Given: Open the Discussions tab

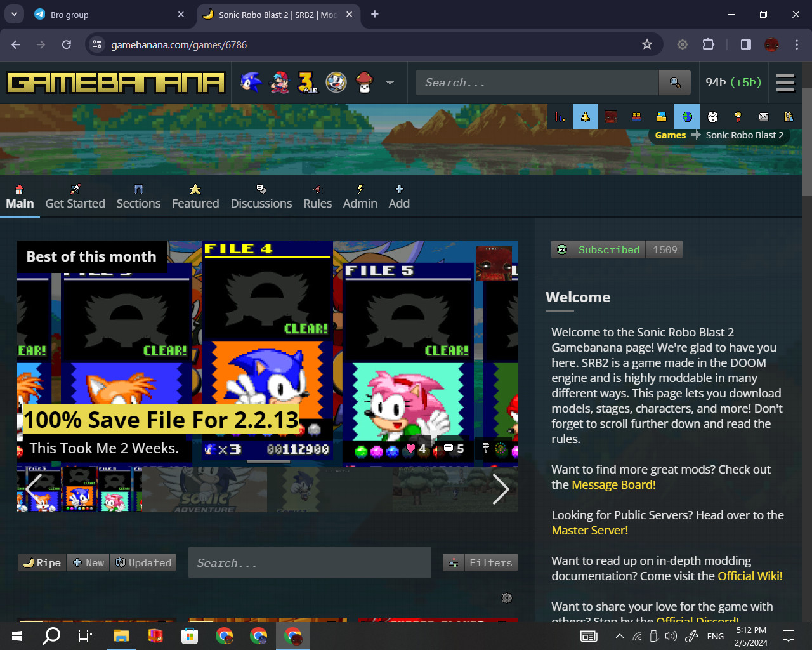Looking at the screenshot, I should click(261, 197).
